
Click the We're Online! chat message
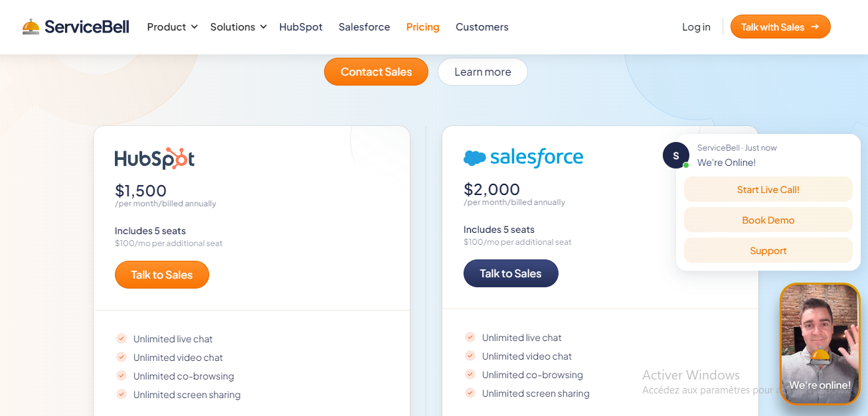[727, 163]
